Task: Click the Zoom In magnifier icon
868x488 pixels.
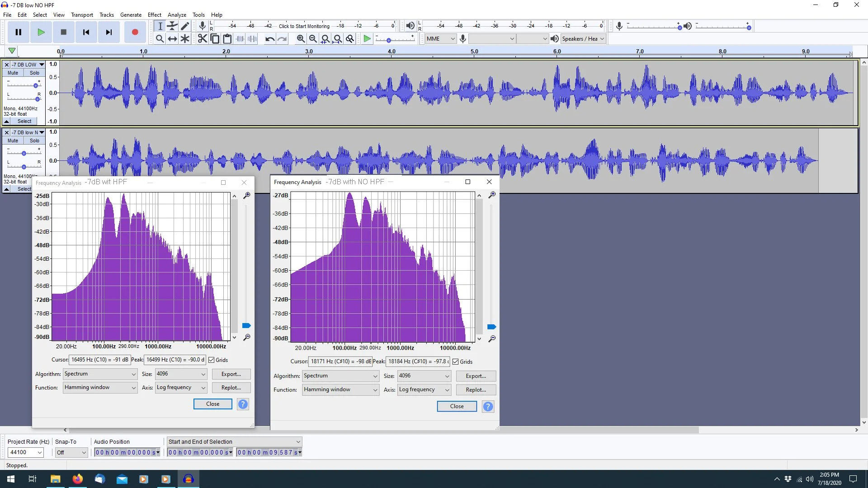Action: [x=301, y=39]
